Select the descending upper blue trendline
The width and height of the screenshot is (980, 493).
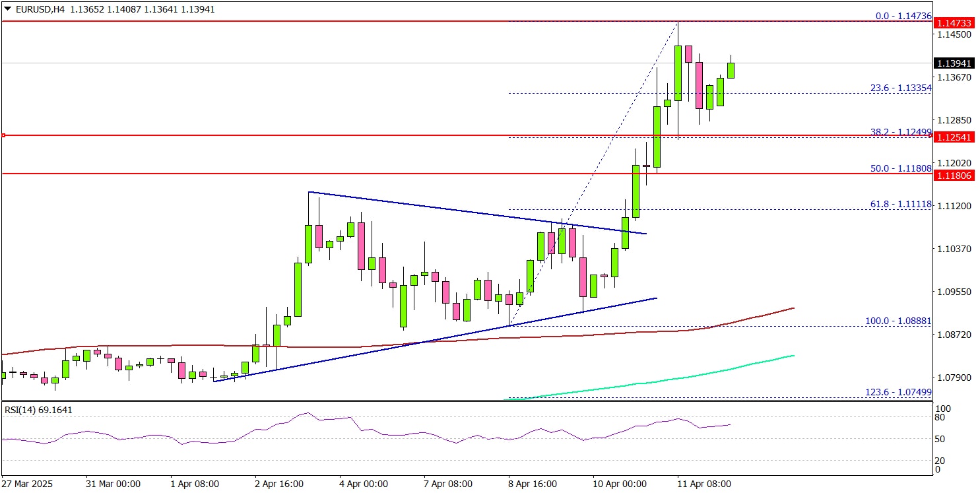tap(475, 213)
